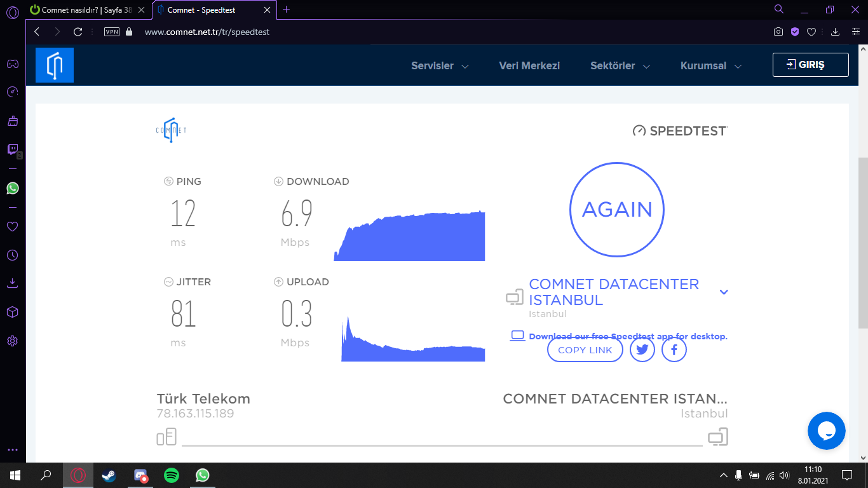This screenshot has width=868, height=488.
Task: Expand the Sektörler menu
Action: [620, 65]
